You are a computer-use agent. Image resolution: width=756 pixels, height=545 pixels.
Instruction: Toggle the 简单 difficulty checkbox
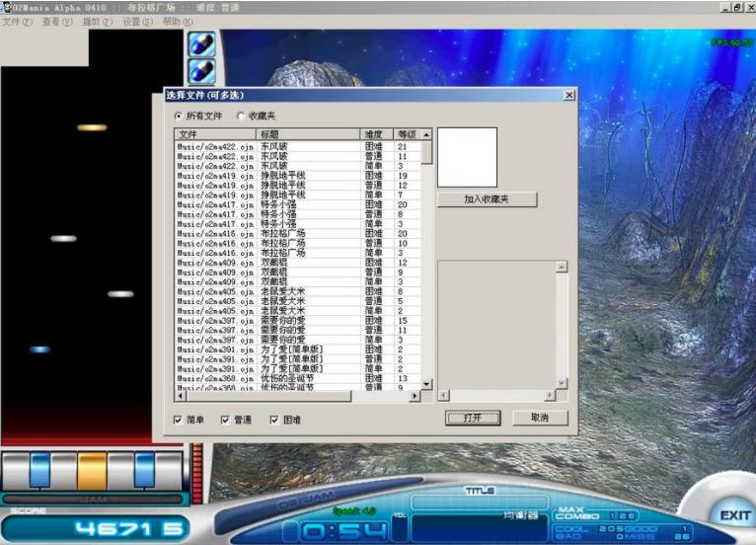tap(178, 420)
